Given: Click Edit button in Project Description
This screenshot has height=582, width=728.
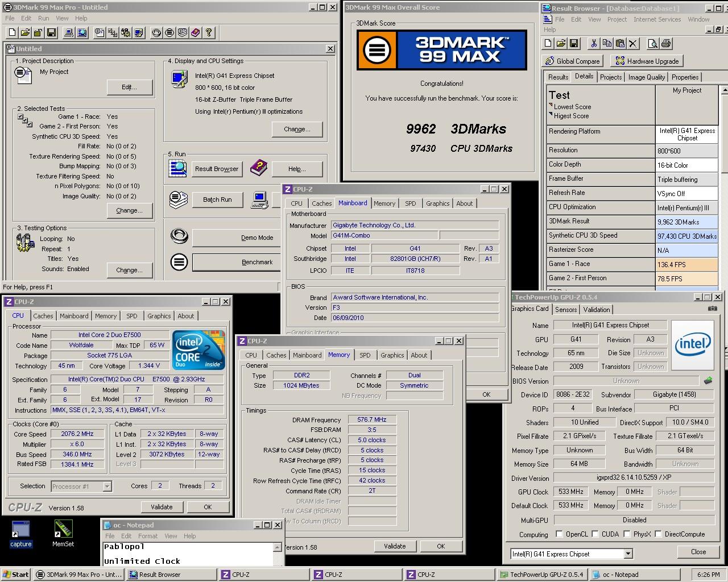Looking at the screenshot, I should click(130, 87).
